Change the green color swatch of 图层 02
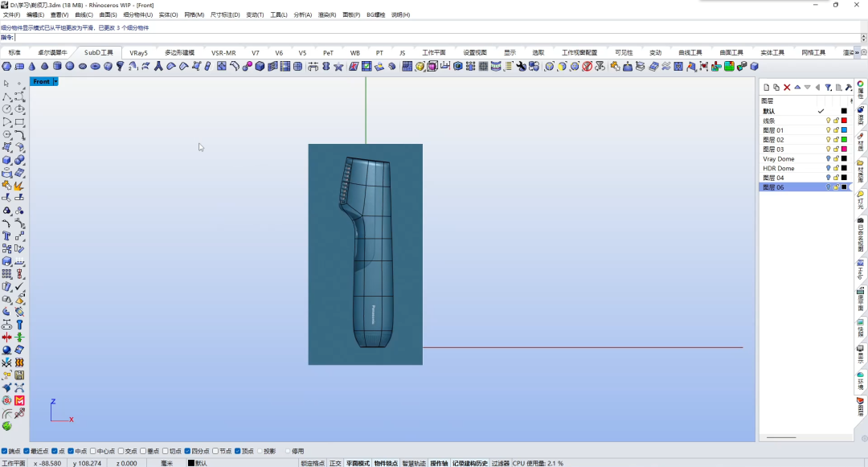The image size is (868, 467). coord(844,139)
